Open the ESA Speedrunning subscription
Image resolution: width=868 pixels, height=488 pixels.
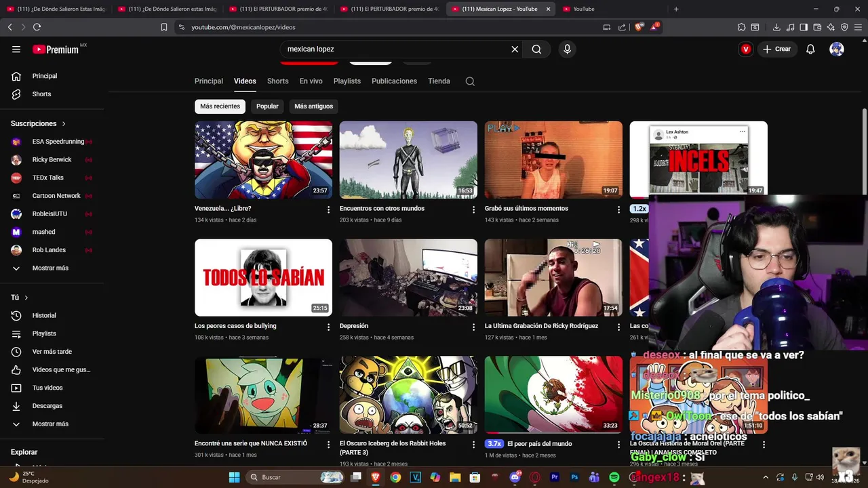pyautogui.click(x=52, y=142)
